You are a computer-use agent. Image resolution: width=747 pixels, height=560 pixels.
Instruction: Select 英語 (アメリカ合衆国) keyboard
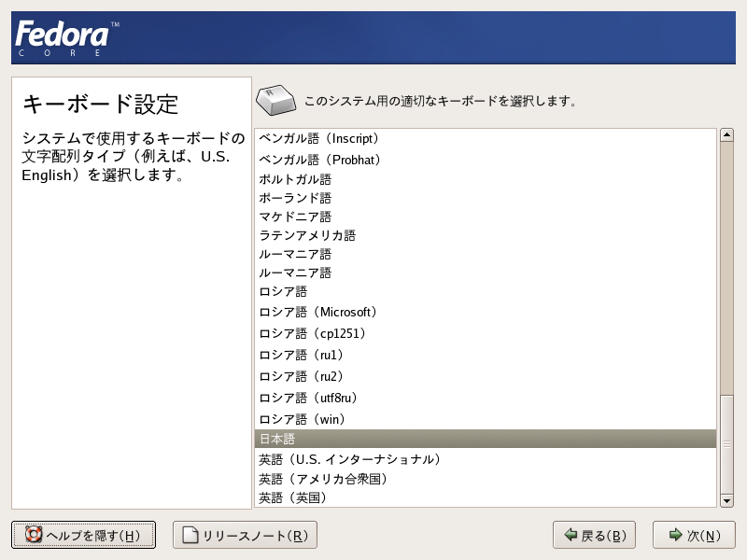(x=485, y=479)
